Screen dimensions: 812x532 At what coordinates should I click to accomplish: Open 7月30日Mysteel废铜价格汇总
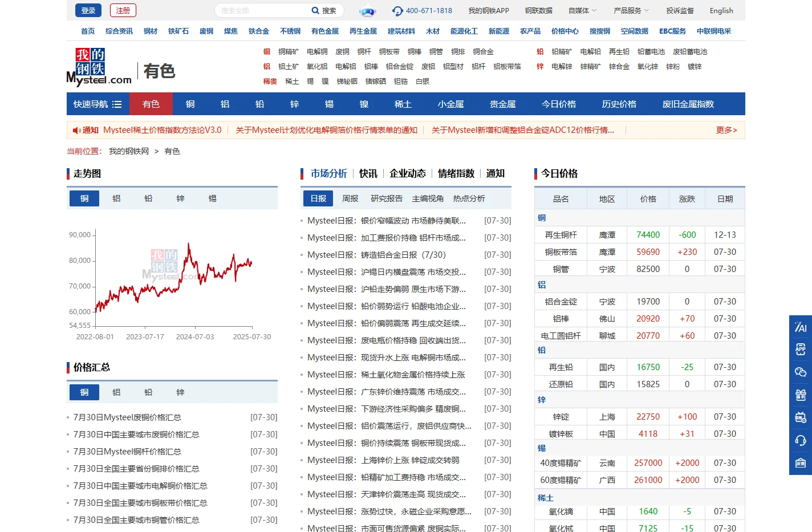tap(127, 417)
